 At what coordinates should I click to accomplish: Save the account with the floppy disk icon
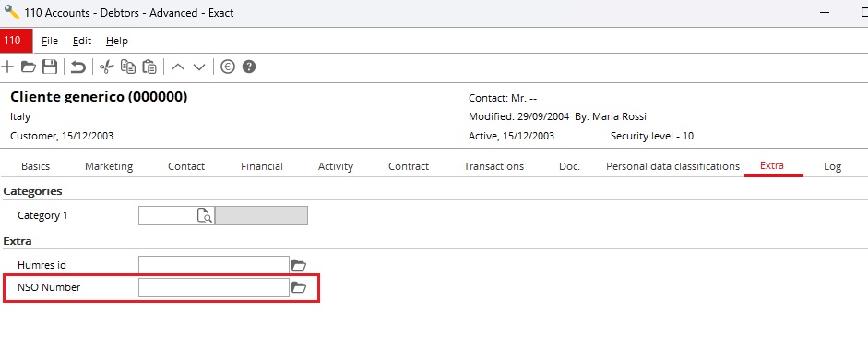(50, 67)
